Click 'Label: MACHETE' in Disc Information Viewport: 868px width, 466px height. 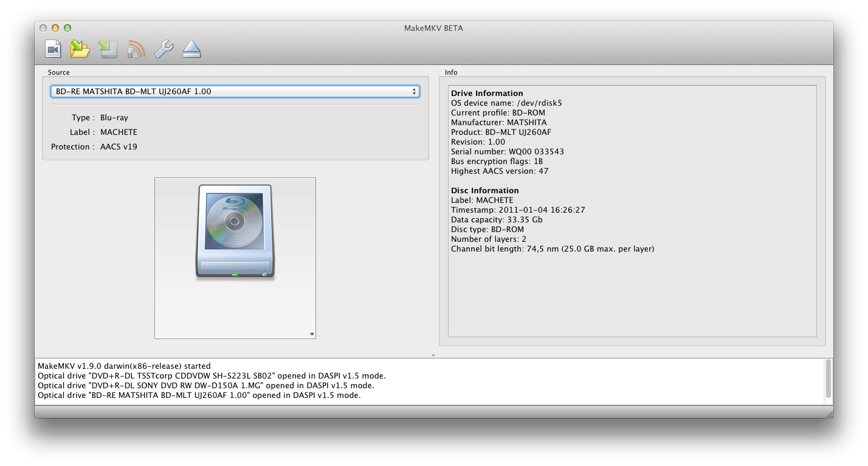(482, 200)
